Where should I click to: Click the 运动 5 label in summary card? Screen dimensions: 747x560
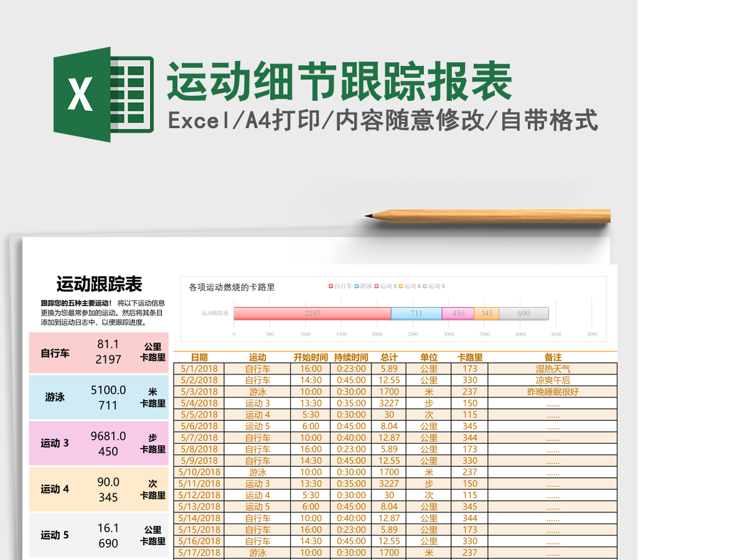pyautogui.click(x=55, y=535)
